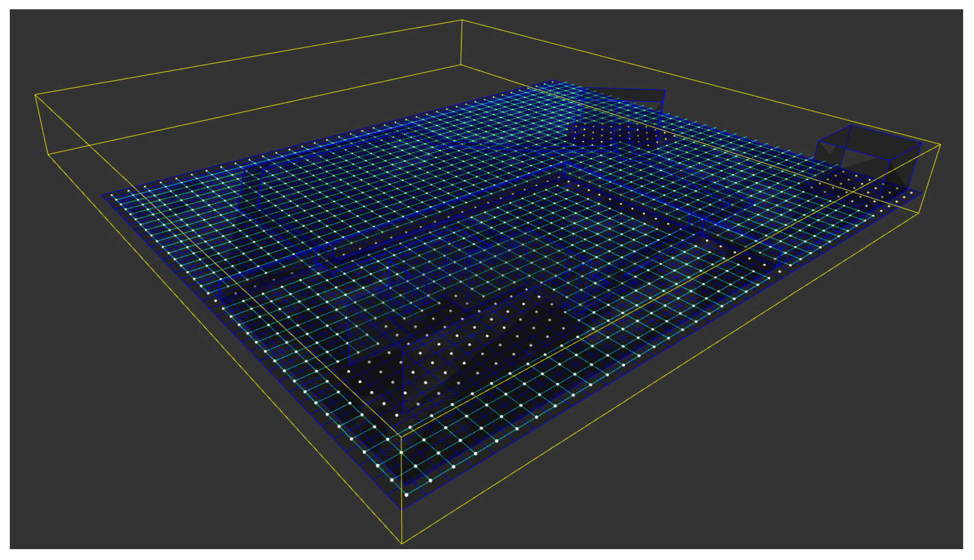Click the upper front corner of yellow bounding box
Viewport: 974px width, 560px height.
[402, 437]
